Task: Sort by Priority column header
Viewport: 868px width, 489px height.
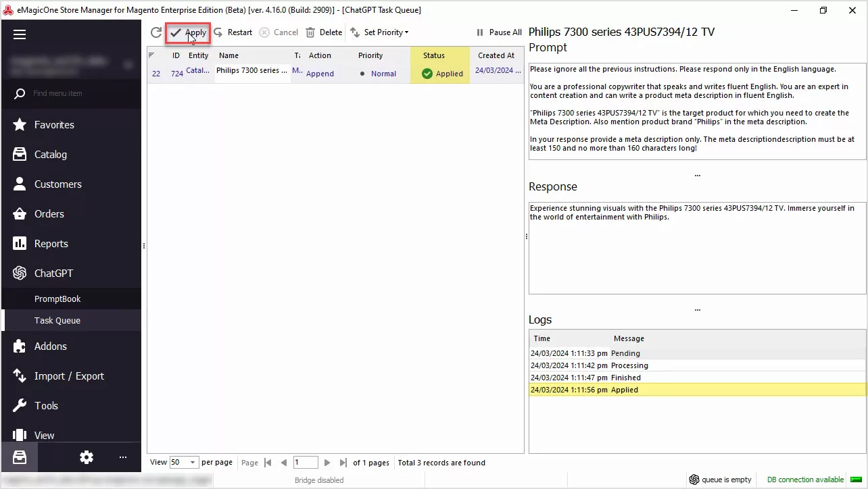Action: [x=381, y=55]
